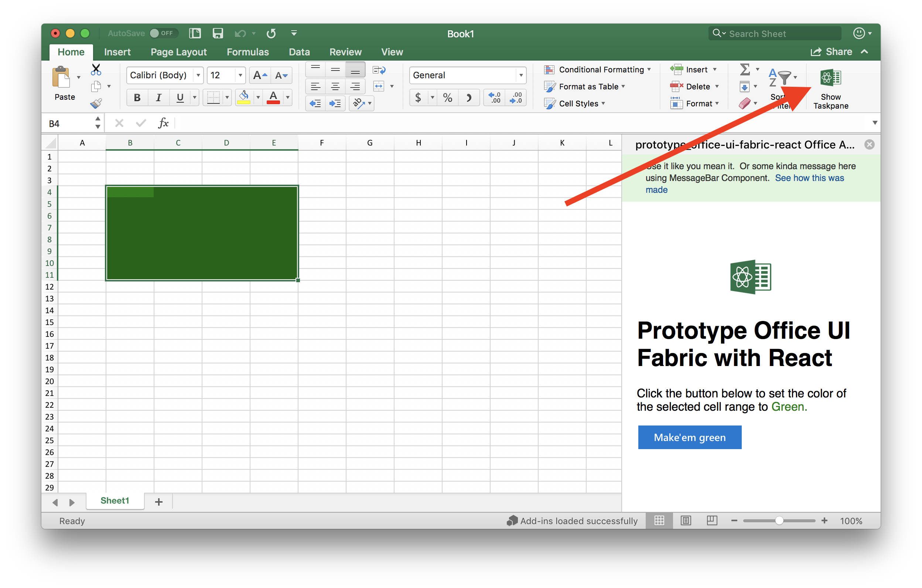Open the Formulas ribbon tab
Viewport: 922px width, 588px height.
(x=248, y=52)
